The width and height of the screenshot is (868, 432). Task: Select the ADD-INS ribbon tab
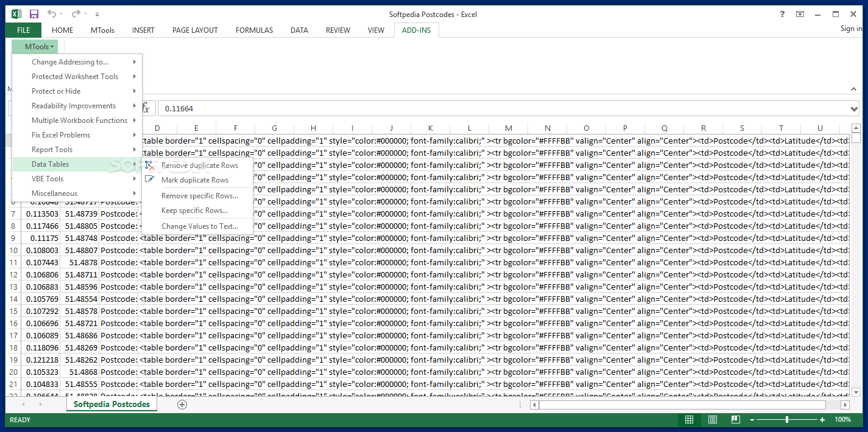(416, 30)
